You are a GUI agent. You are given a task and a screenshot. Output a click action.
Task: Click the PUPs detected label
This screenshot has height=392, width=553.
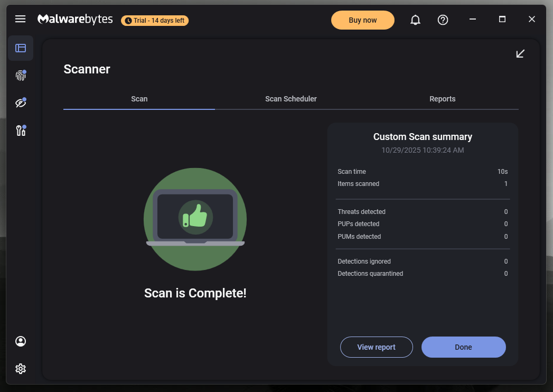tap(358, 224)
